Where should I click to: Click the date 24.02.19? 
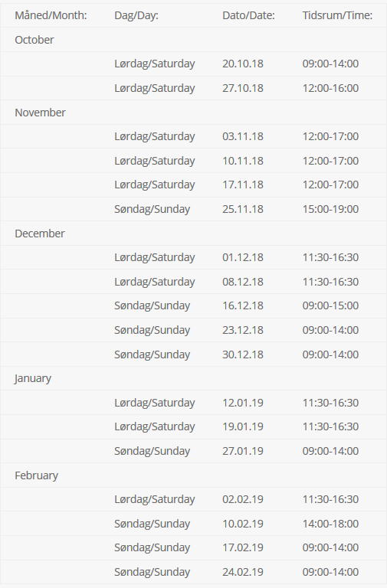click(243, 572)
